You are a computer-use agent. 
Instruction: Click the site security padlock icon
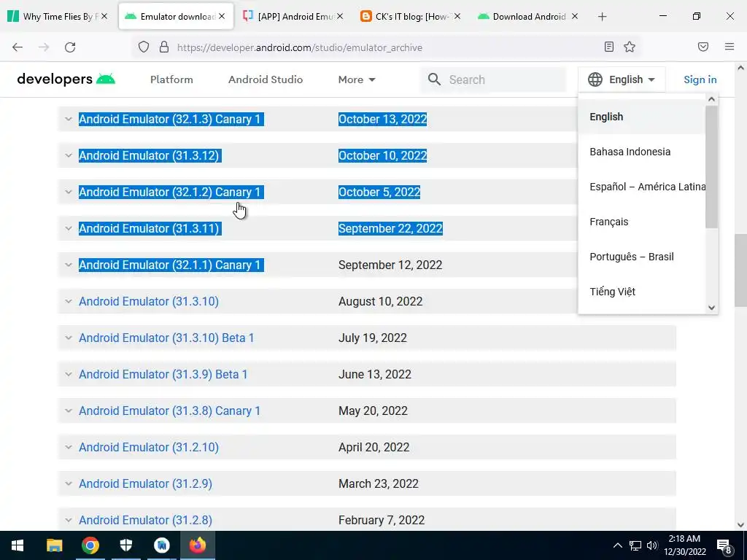[164, 47]
